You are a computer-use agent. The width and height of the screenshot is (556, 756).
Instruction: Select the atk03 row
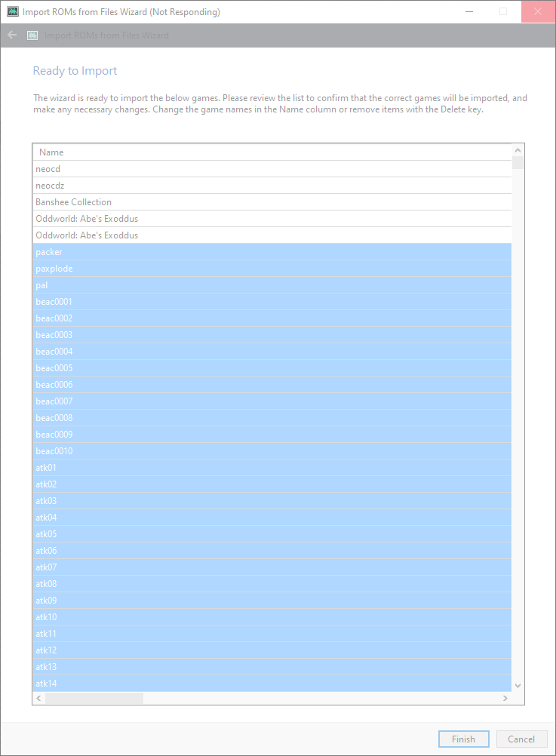pos(272,500)
